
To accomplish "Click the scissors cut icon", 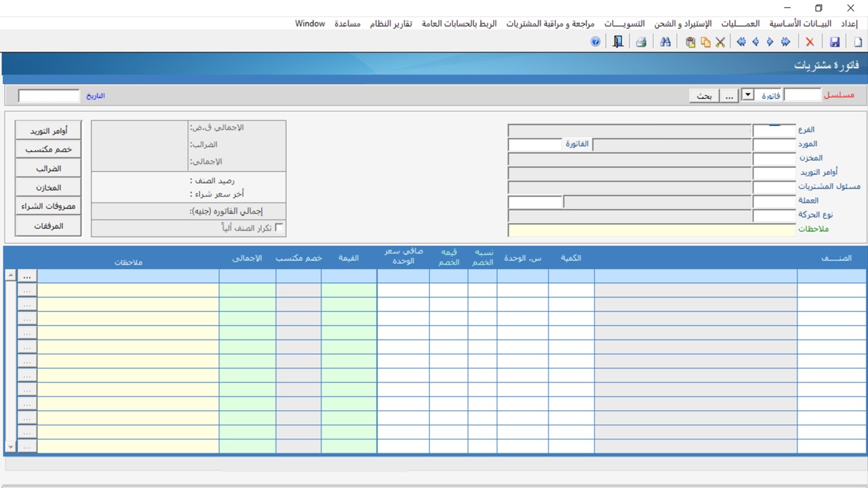I will click(x=720, y=42).
